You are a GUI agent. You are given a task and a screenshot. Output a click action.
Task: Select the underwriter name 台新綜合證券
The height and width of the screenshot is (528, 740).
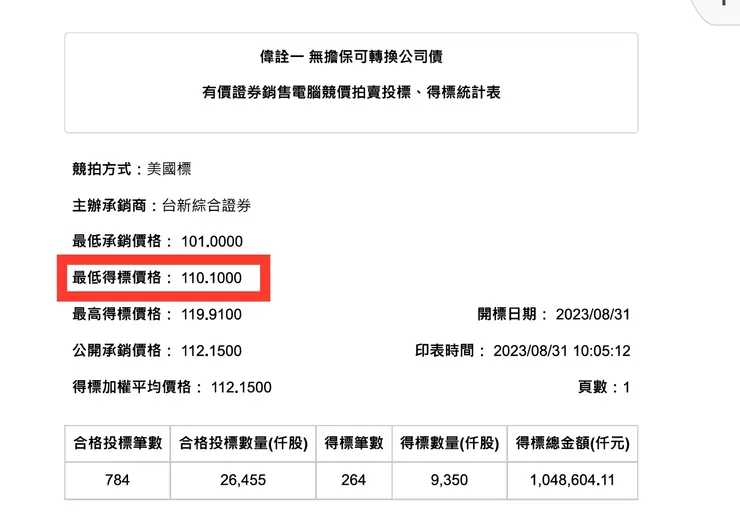[206, 205]
